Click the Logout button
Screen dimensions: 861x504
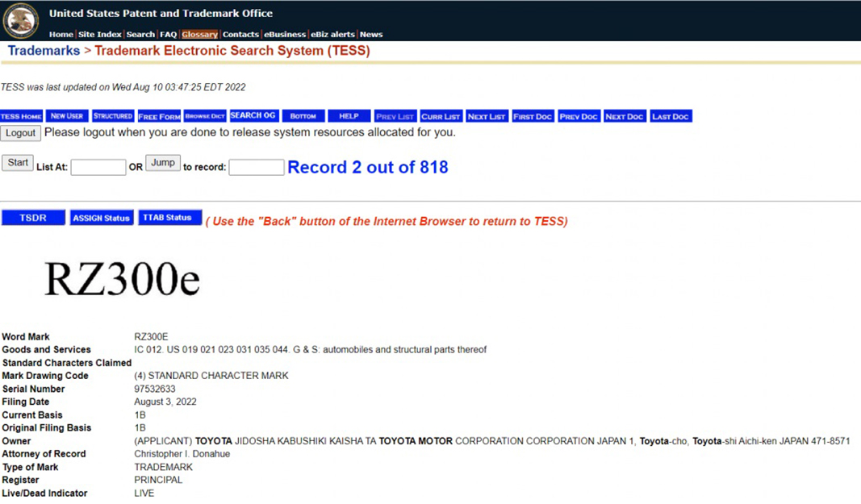click(x=21, y=133)
